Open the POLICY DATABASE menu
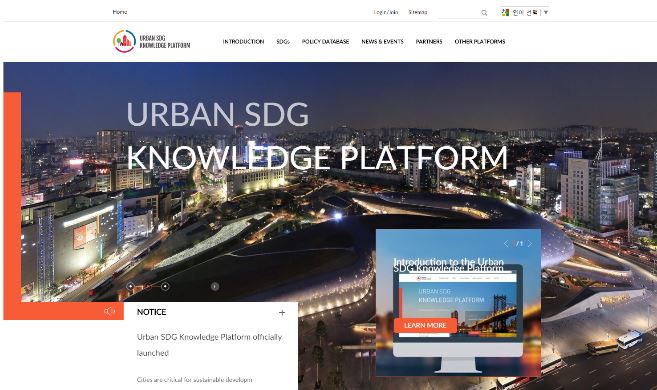Screen dimensions: 657x390 pos(325,41)
